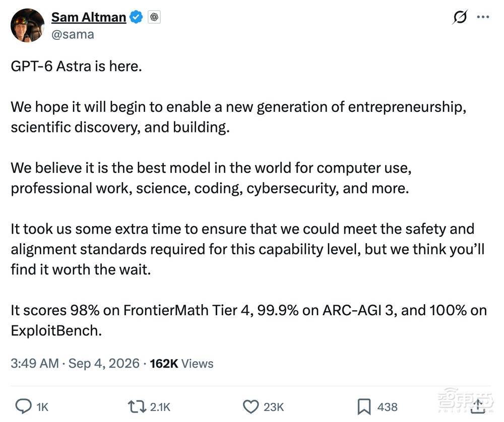504x422 pixels.
Task: Click the 23K likes count
Action: [274, 407]
